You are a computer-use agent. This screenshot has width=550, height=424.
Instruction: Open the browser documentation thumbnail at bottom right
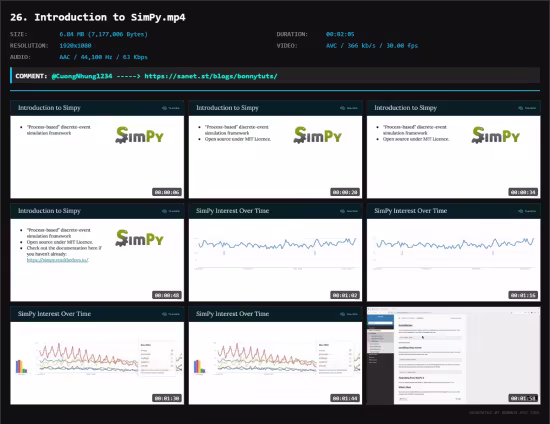454,356
